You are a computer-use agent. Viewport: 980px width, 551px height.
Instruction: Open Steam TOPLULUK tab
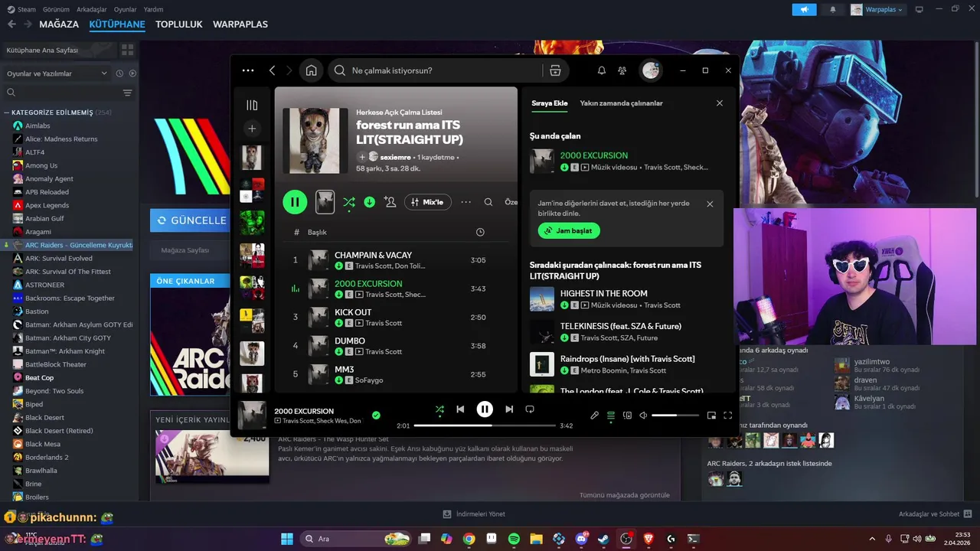(x=179, y=24)
